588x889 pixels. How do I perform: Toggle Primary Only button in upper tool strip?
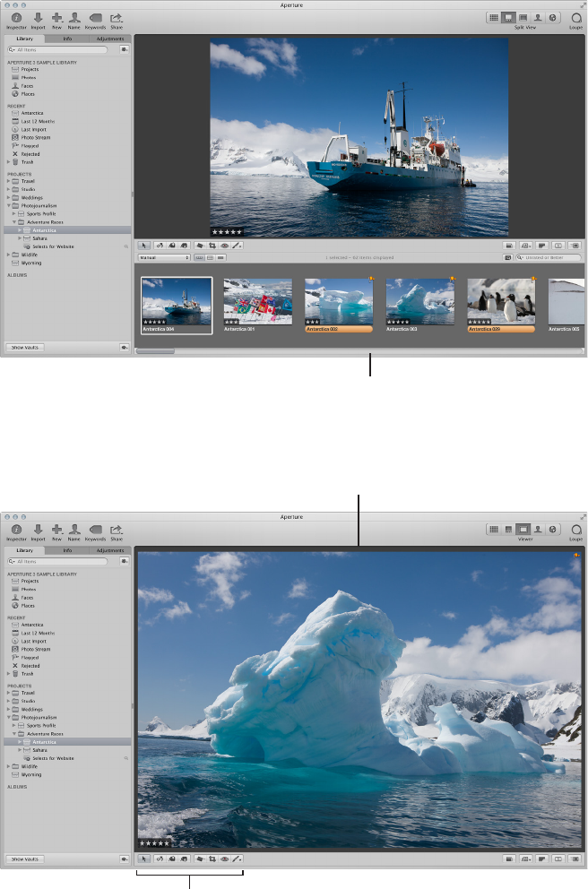(558, 246)
